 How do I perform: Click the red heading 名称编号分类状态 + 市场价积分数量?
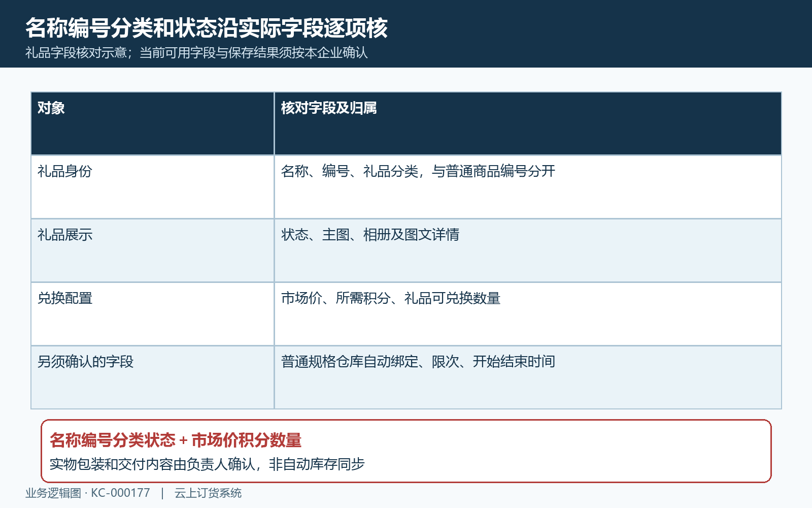click(x=176, y=440)
